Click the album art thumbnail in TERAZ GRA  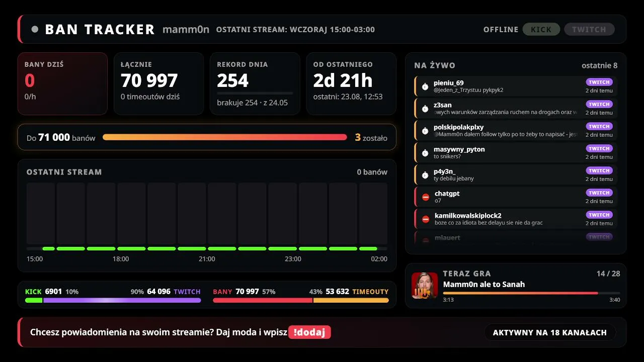(x=424, y=286)
